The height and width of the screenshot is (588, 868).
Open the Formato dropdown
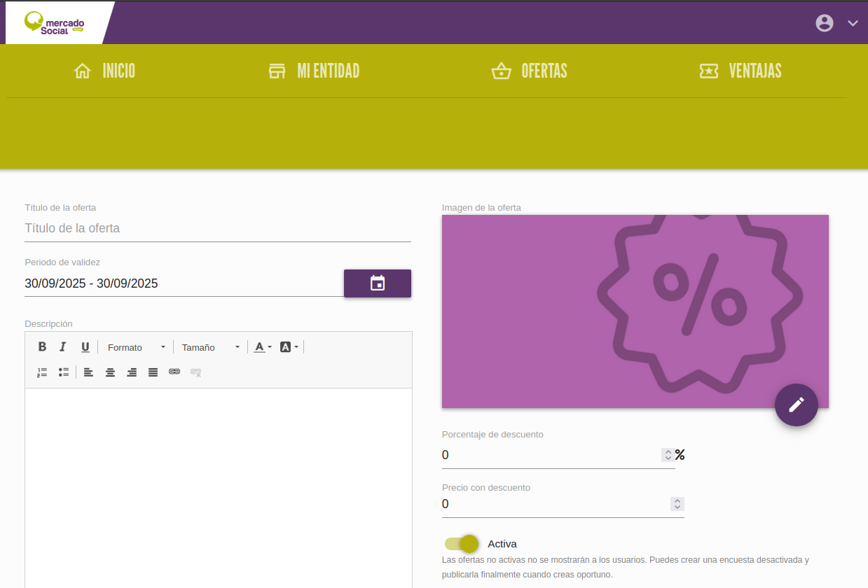(x=136, y=347)
